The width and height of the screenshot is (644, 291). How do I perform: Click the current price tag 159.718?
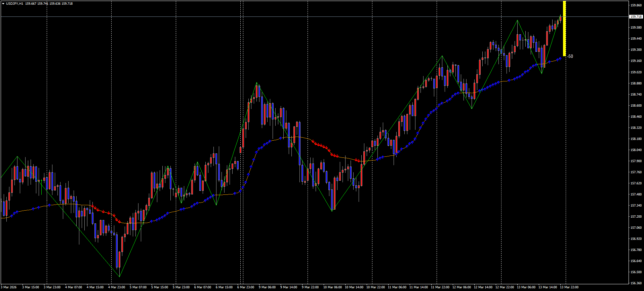click(636, 16)
